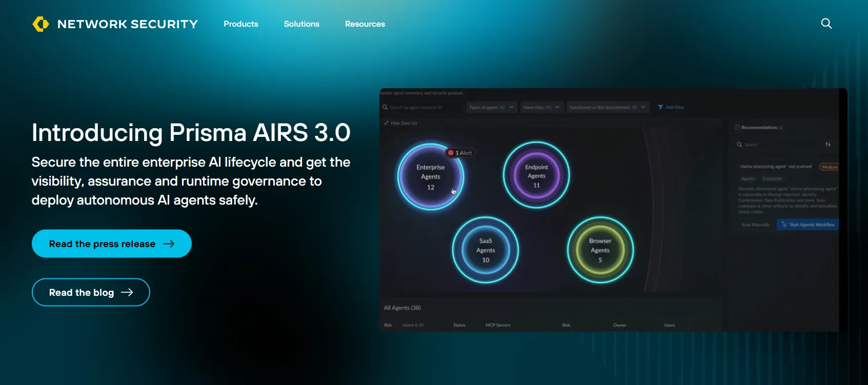The image size is (868, 385).
Task: Click the Enterprise tag under recommendation
Action: click(x=772, y=178)
